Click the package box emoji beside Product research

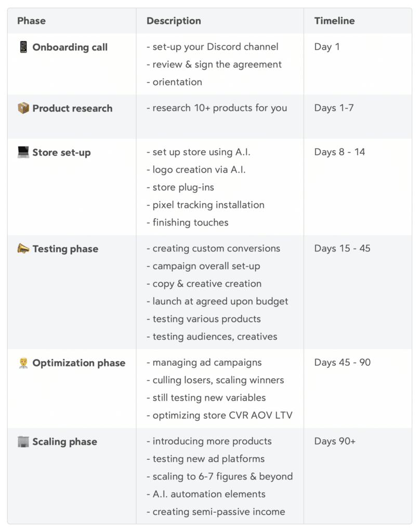click(23, 109)
